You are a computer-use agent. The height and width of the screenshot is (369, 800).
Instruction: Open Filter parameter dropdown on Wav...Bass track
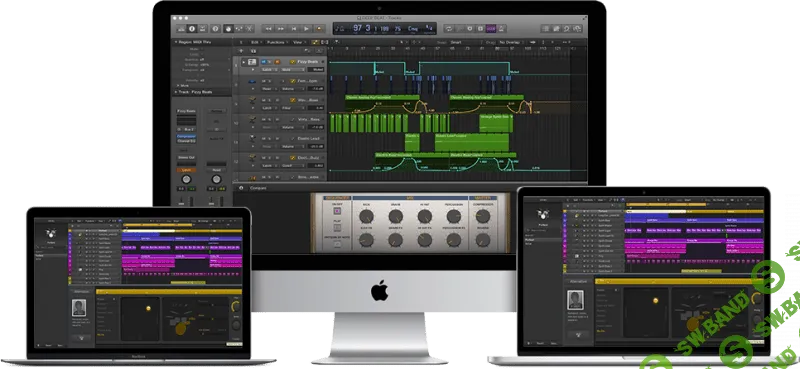click(x=293, y=108)
